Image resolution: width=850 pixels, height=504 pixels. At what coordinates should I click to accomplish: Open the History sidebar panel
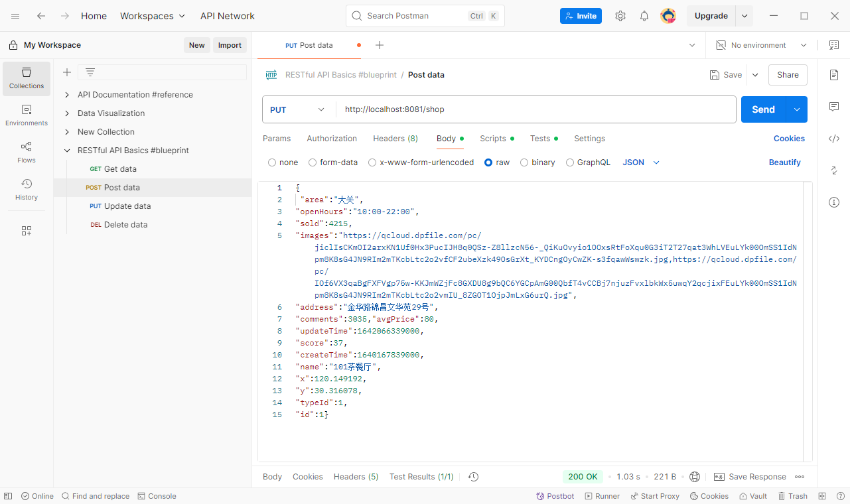pyautogui.click(x=27, y=190)
